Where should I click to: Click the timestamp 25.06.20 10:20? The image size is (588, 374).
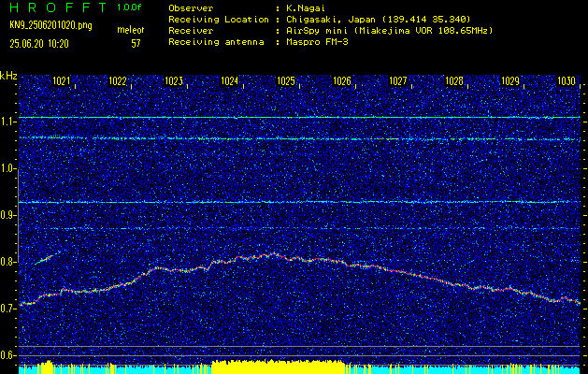coord(39,44)
